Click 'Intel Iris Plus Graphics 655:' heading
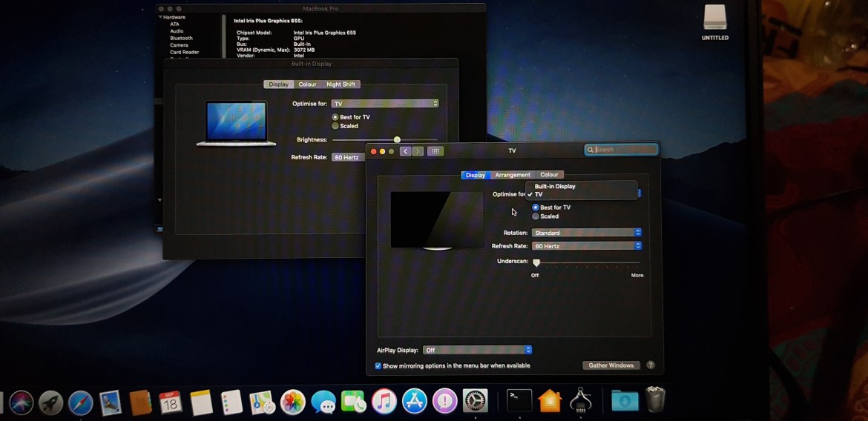Viewport: 868px width, 421px height. [x=268, y=21]
